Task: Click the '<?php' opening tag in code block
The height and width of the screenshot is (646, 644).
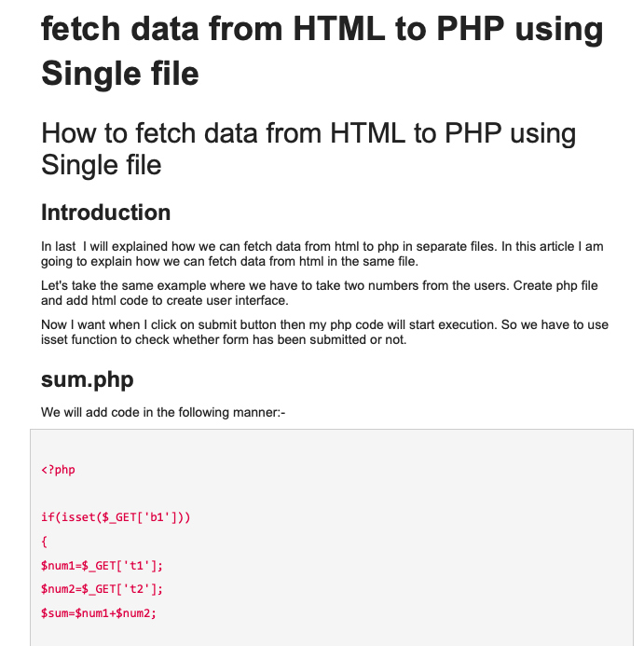Action: click(x=58, y=470)
